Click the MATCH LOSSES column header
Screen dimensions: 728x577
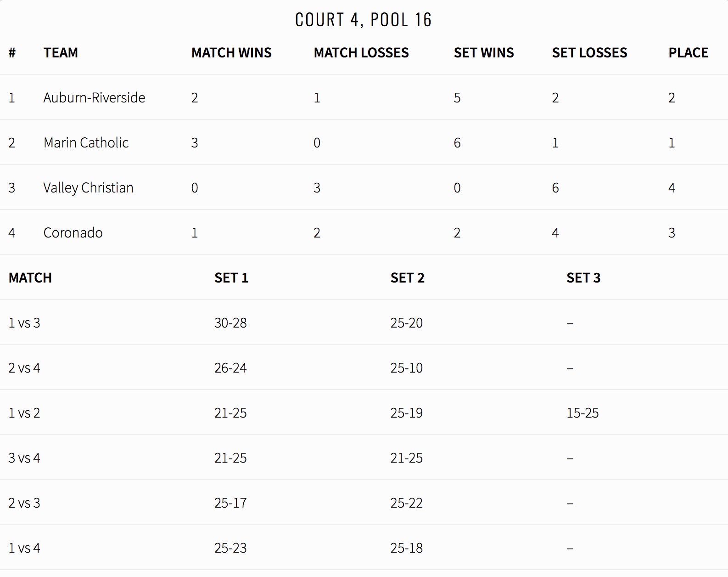361,53
